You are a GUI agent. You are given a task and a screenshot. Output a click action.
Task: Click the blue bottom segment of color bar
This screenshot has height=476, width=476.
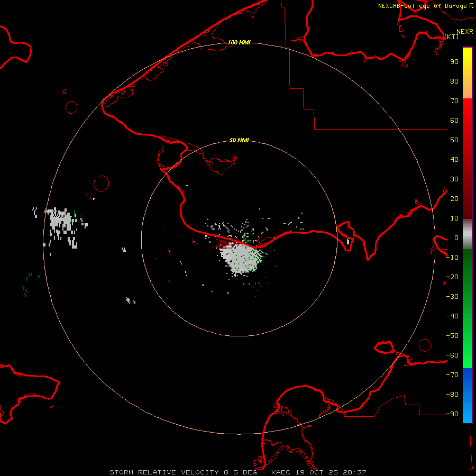(x=467, y=396)
